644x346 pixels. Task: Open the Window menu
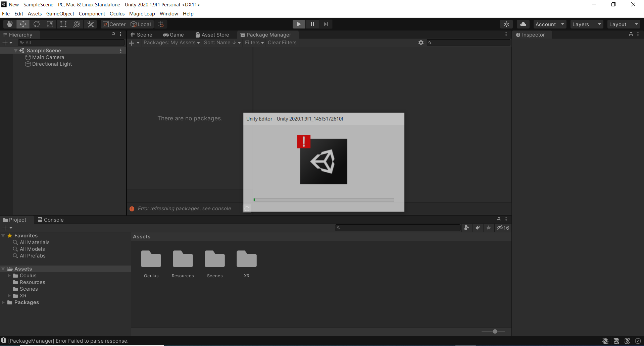(x=169, y=14)
